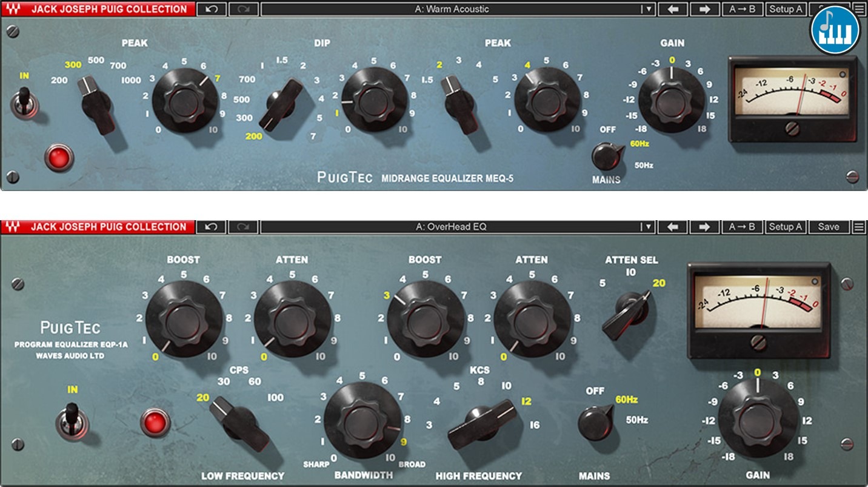
Task: Click the A→B button on the EQP-1A
Action: tap(743, 226)
